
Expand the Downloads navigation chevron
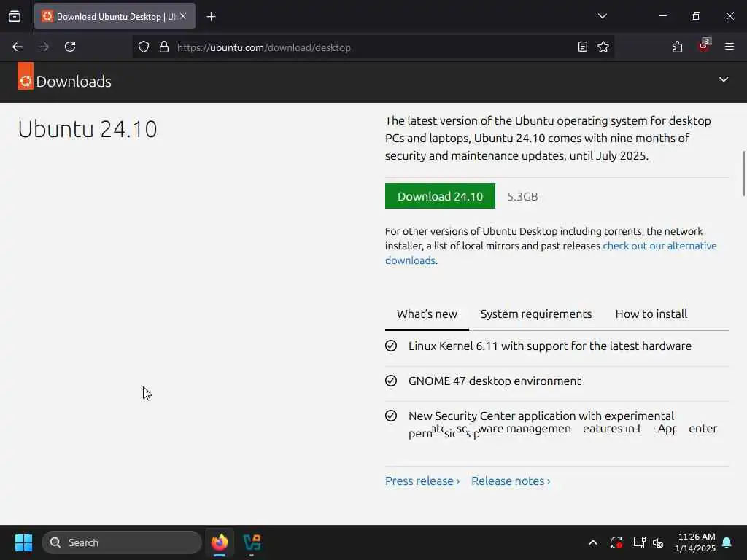click(x=724, y=79)
